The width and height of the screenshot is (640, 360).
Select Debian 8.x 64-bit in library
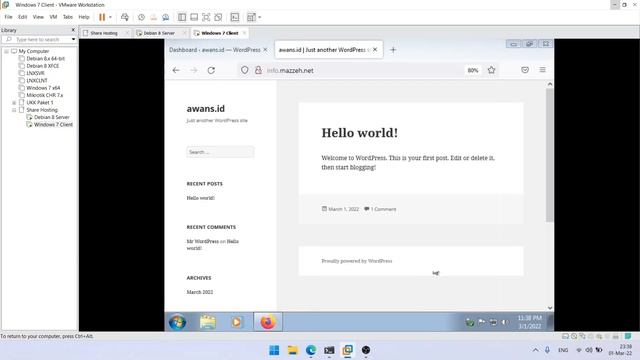tap(45, 59)
